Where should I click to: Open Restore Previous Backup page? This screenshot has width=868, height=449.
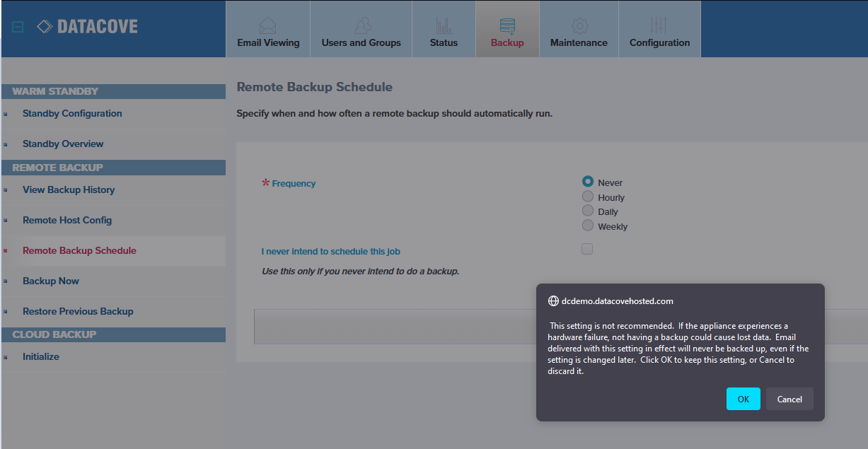point(78,311)
